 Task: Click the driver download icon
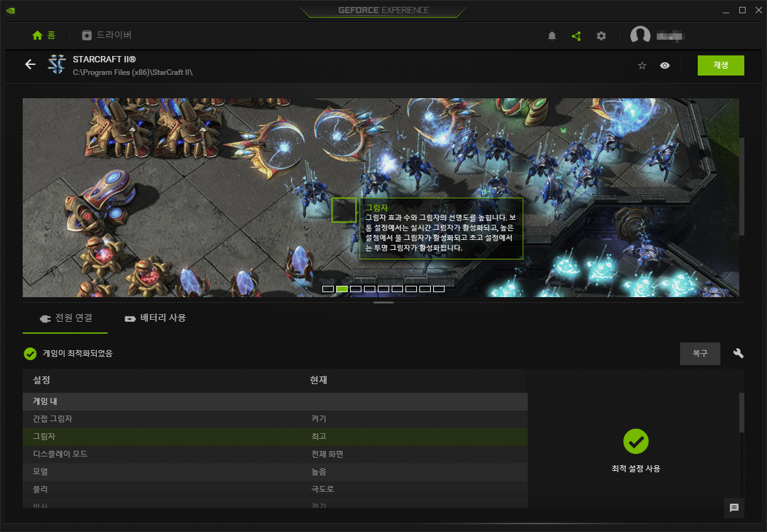(87, 35)
